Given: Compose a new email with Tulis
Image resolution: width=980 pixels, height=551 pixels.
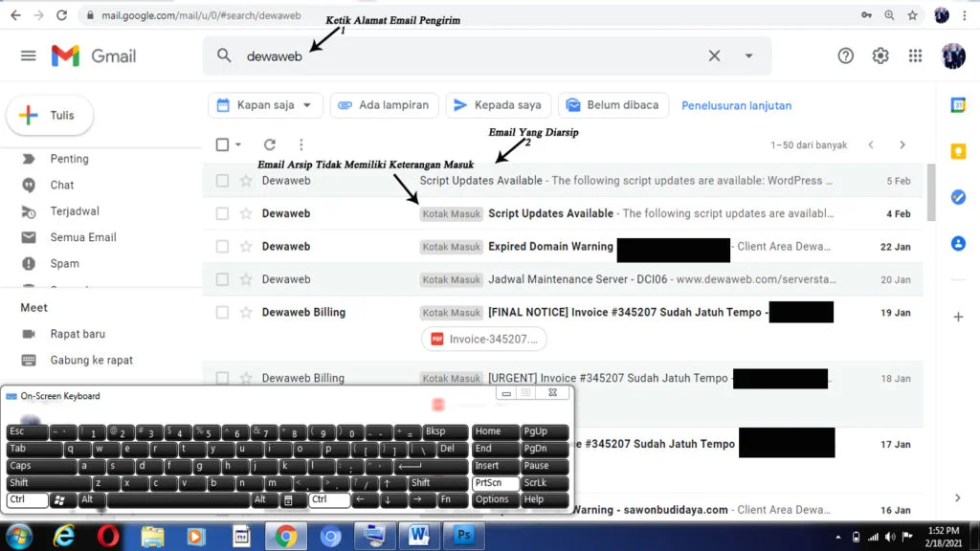Looking at the screenshot, I should [50, 115].
